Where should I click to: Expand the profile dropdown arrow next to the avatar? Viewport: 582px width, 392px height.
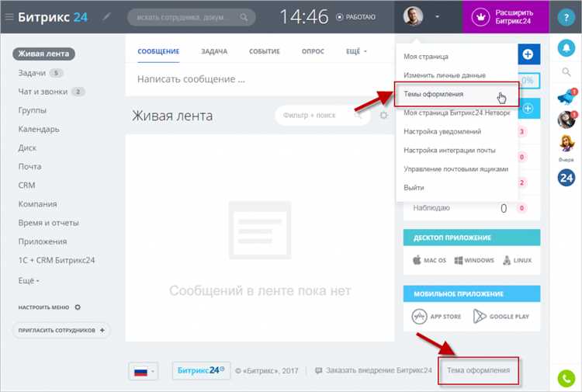[x=437, y=17]
